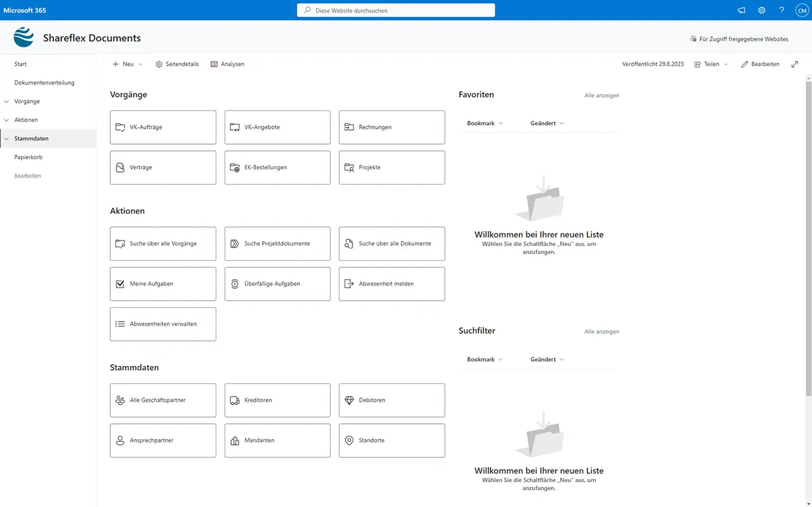Click the Shareflex Documents site logo
Image resolution: width=812 pixels, height=507 pixels.
coord(23,38)
